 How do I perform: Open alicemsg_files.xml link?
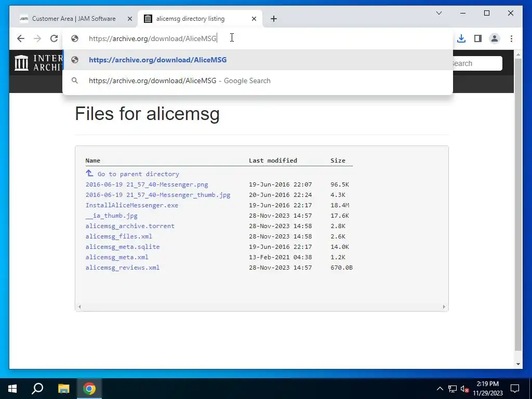tap(119, 236)
